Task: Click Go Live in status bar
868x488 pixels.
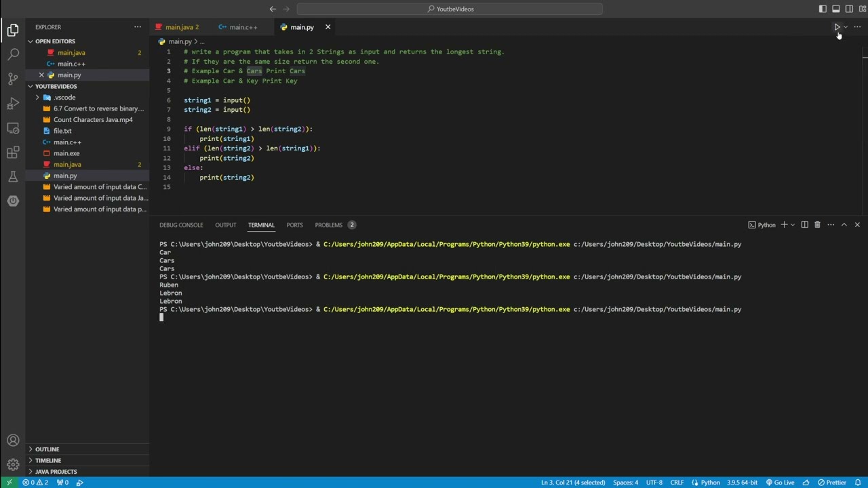Action: coord(780,483)
